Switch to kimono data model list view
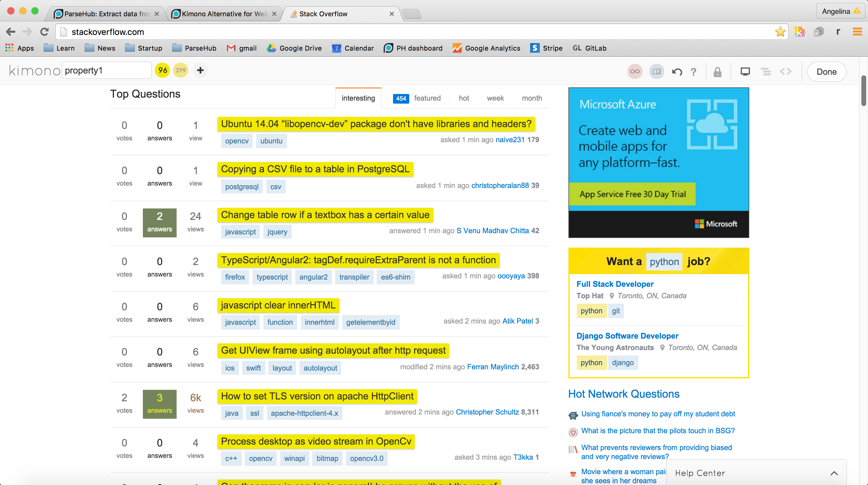Viewport: 868px width, 485px height. 766,71
